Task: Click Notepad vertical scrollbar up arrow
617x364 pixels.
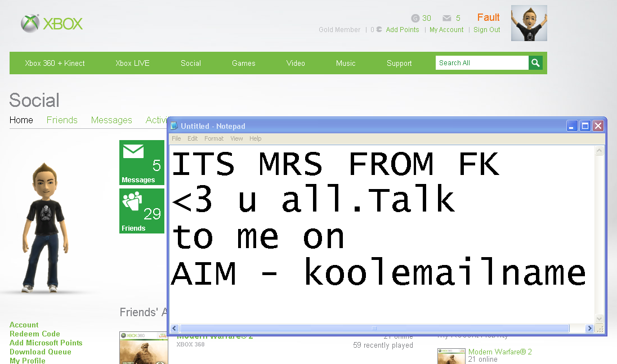Action: (x=600, y=151)
